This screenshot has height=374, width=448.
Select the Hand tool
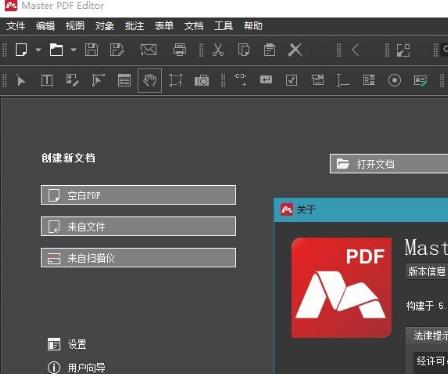(150, 80)
